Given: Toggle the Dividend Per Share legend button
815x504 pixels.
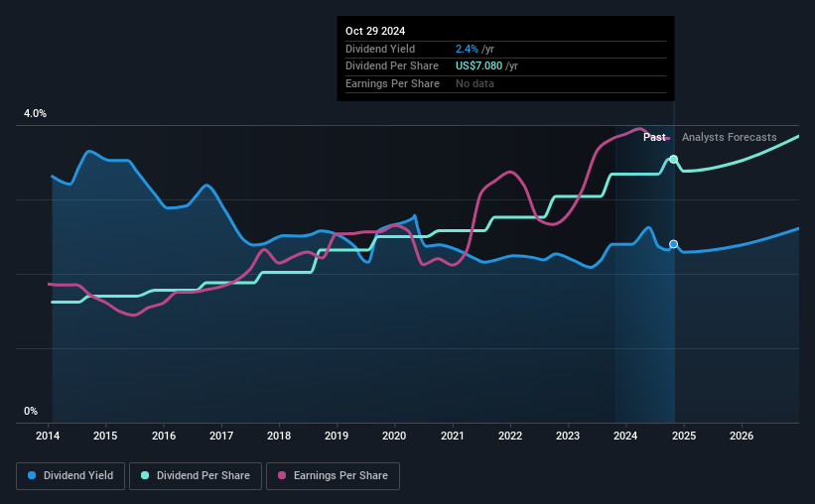Looking at the screenshot, I should (x=196, y=476).
